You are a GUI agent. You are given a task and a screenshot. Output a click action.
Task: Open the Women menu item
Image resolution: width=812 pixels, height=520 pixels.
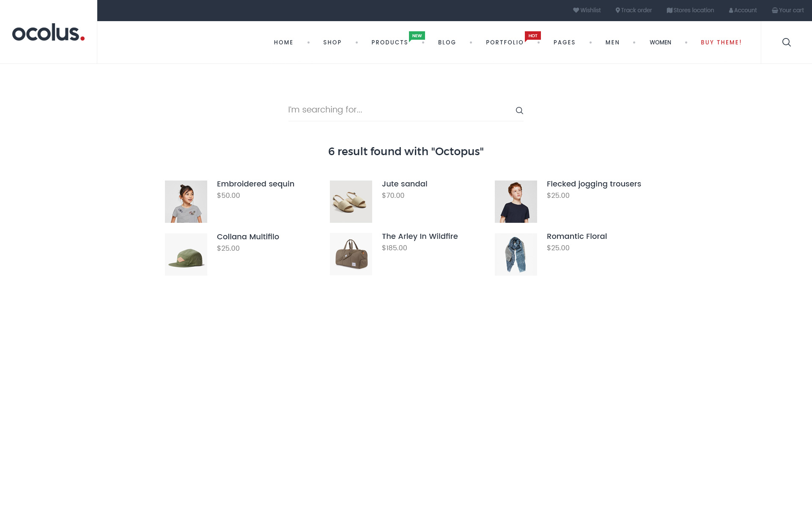[x=660, y=42]
